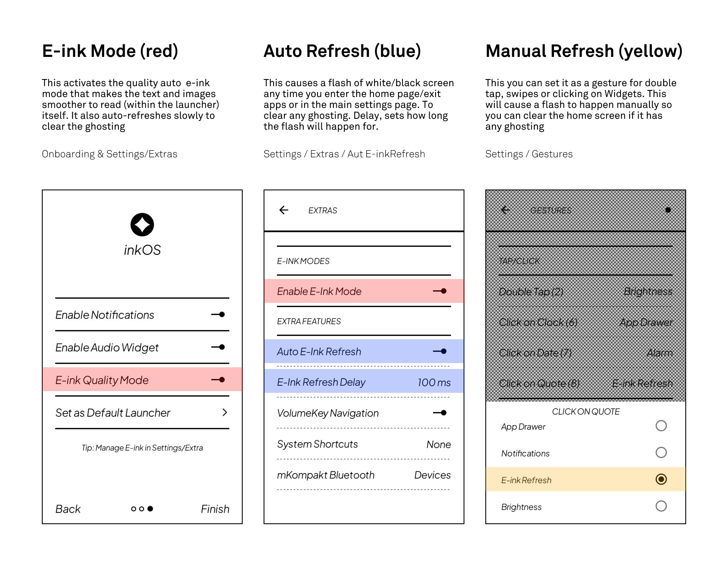Toggle Enable Audio Widget switch

[x=218, y=347]
